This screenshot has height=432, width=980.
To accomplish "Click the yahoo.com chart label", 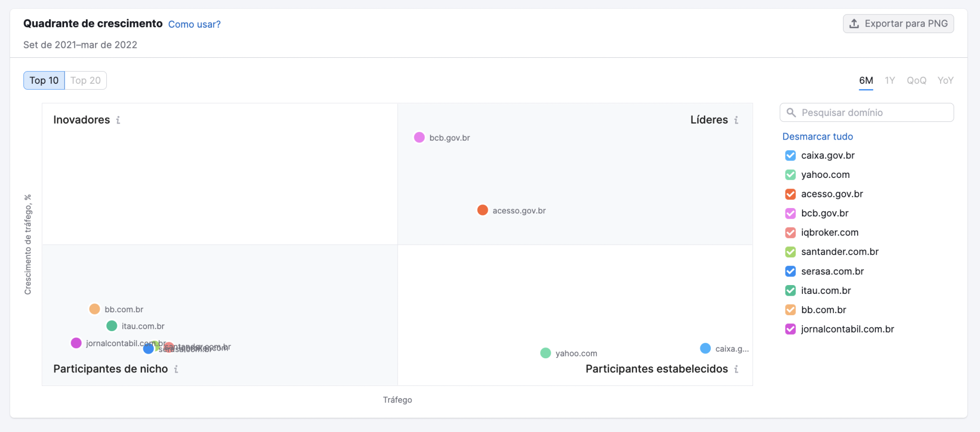I will (x=576, y=353).
